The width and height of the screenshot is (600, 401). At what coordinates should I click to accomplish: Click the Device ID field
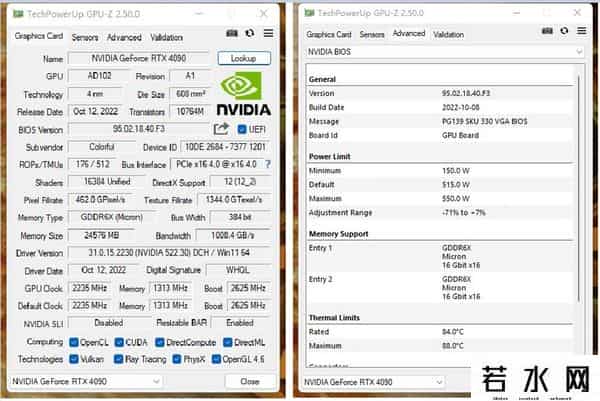click(x=226, y=147)
